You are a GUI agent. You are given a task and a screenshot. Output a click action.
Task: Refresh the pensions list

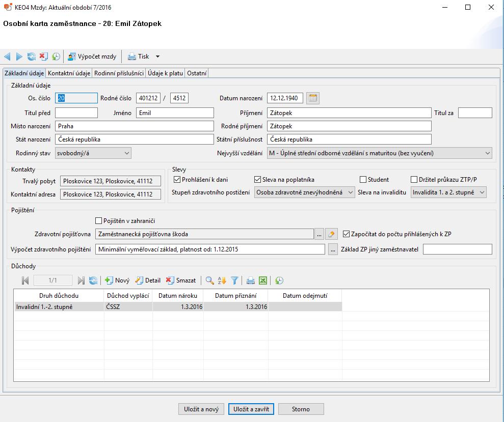(x=93, y=280)
